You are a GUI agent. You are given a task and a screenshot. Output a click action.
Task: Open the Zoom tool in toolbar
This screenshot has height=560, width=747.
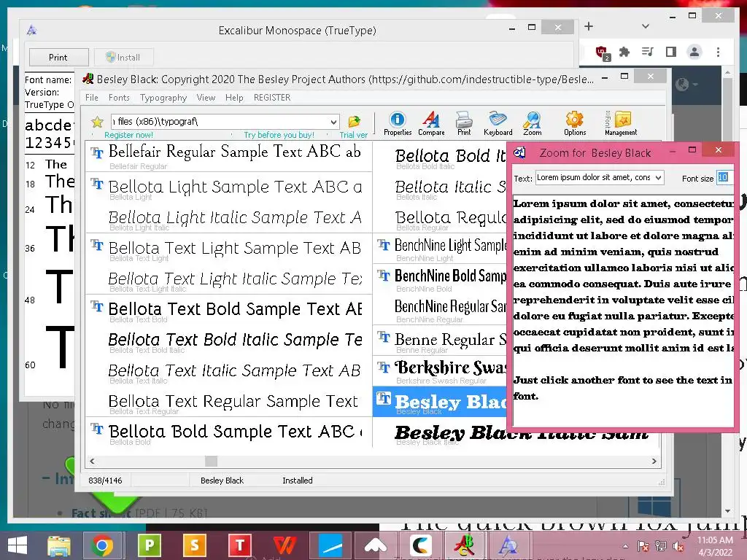532,124
